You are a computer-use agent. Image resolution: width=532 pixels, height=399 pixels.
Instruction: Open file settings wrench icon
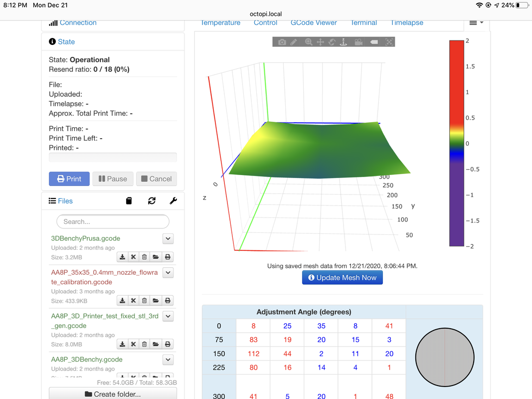[x=174, y=201]
